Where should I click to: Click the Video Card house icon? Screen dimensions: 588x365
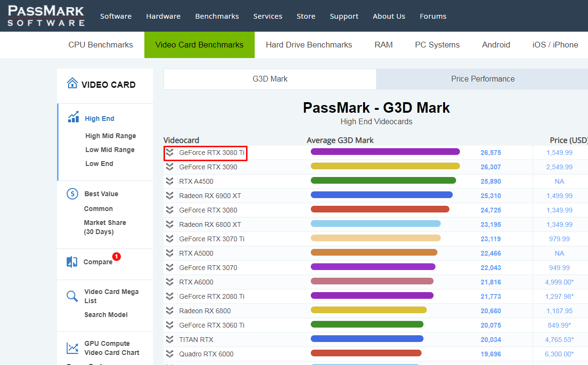72,83
